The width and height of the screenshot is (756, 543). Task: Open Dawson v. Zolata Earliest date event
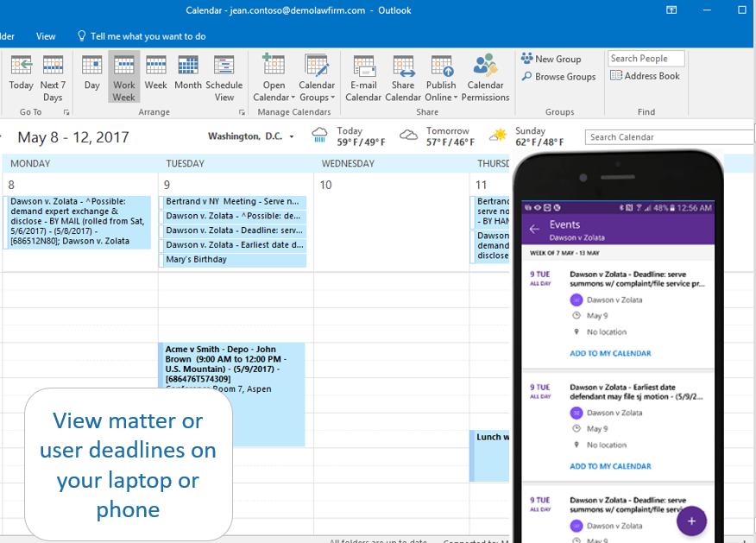coord(233,245)
